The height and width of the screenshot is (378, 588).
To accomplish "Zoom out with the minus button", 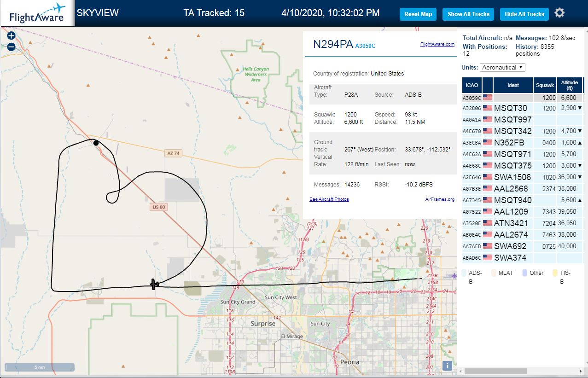I will click(x=11, y=47).
